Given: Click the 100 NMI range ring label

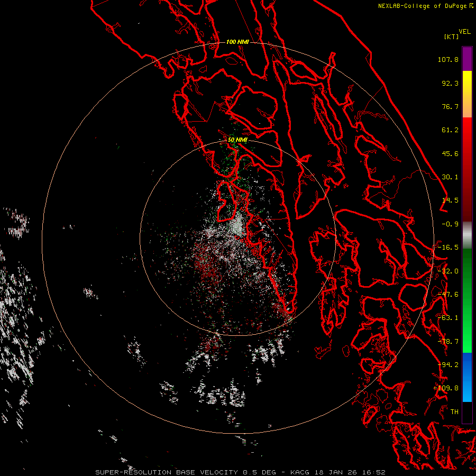Looking at the screenshot, I should (x=237, y=42).
